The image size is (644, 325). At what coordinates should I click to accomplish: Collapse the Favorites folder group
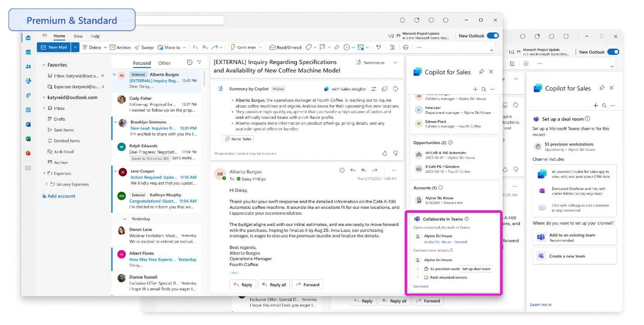44,65
